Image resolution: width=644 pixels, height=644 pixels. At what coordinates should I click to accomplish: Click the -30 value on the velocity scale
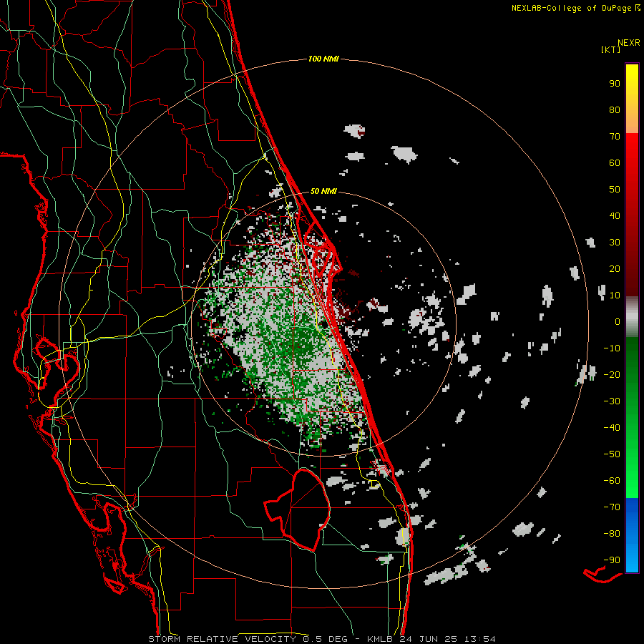(x=612, y=401)
